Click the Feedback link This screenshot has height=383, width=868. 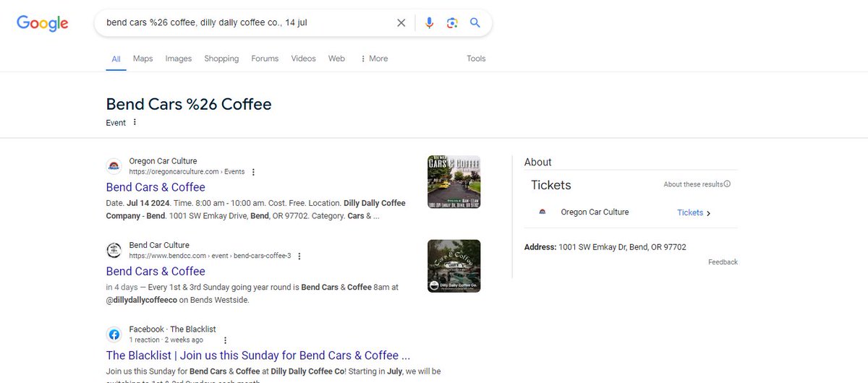point(723,262)
